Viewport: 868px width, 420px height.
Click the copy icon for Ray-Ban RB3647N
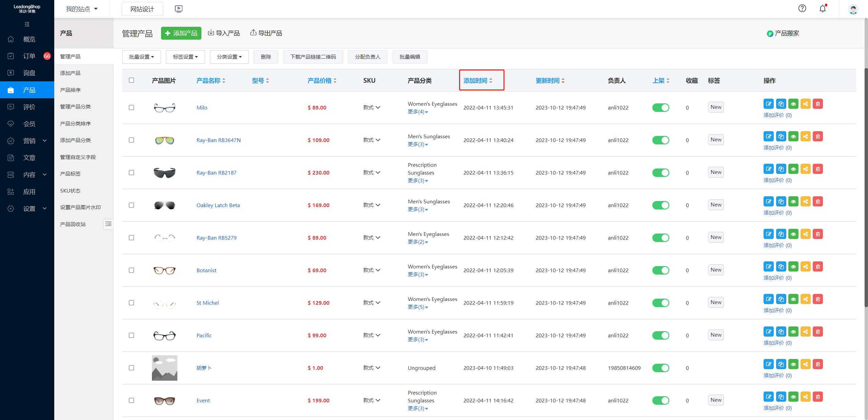coord(781,137)
